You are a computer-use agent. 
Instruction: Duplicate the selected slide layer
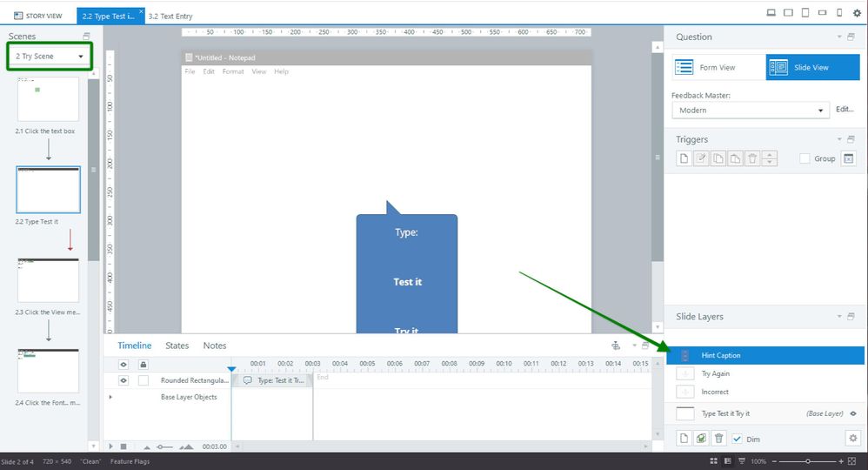pos(701,439)
